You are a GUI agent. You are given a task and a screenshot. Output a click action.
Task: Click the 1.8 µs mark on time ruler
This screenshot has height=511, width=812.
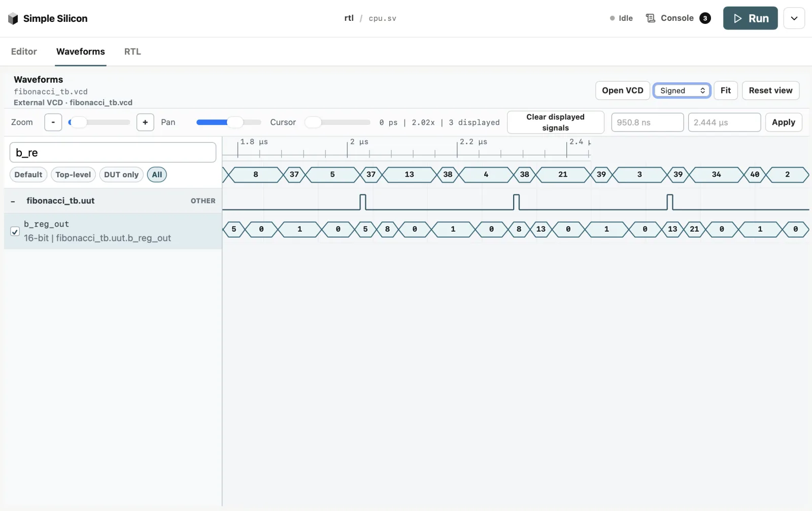pyautogui.click(x=254, y=142)
